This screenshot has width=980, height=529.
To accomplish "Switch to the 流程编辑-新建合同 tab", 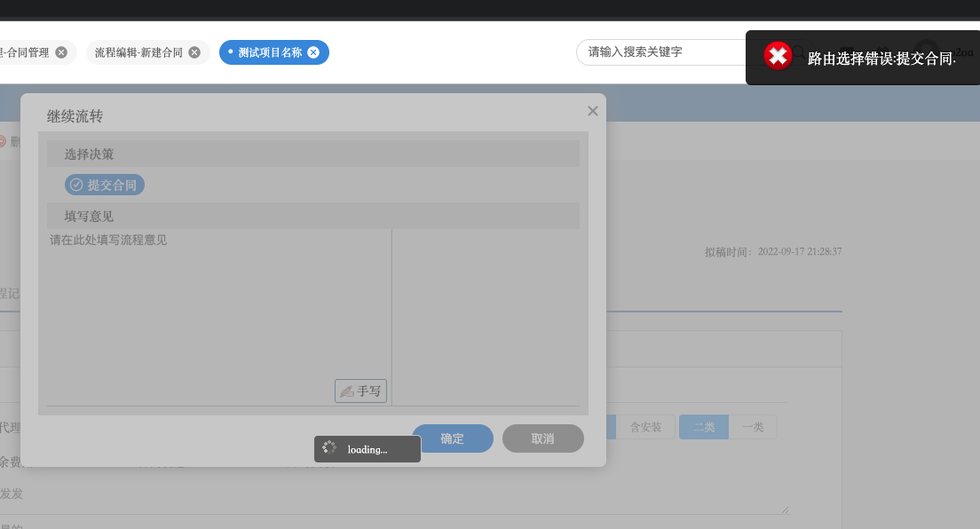I will click(x=138, y=52).
